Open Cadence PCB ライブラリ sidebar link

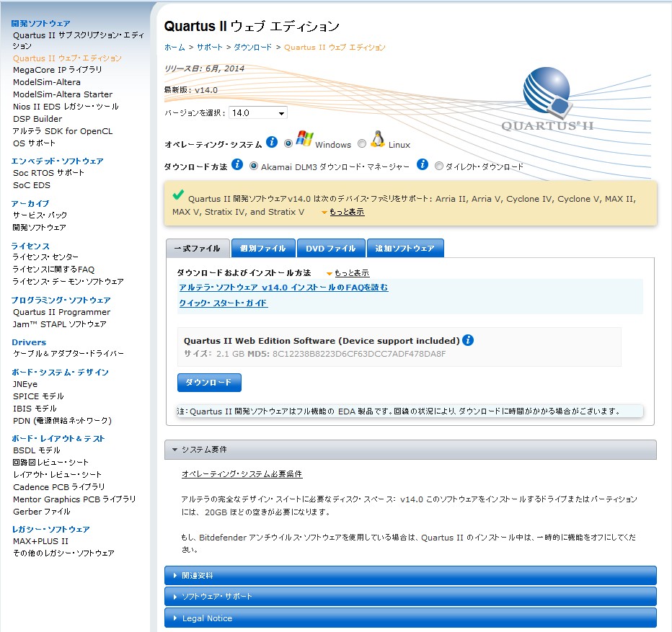pyautogui.click(x=58, y=486)
